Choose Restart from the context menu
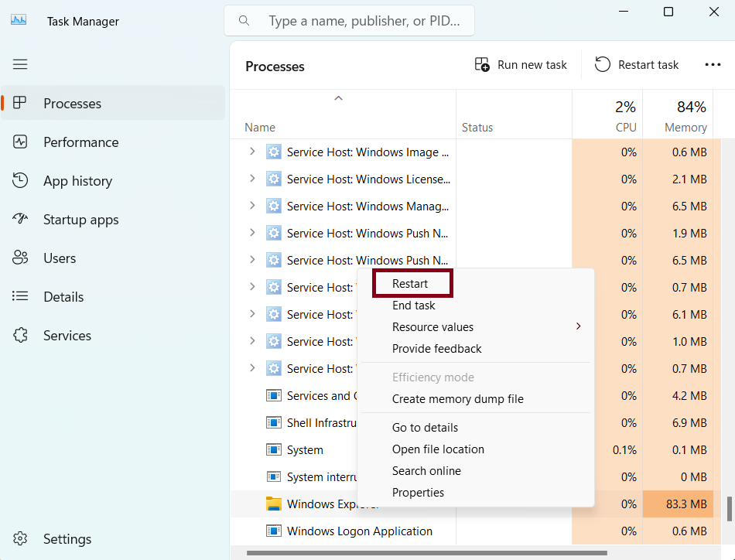The height and width of the screenshot is (560, 735). coord(411,284)
